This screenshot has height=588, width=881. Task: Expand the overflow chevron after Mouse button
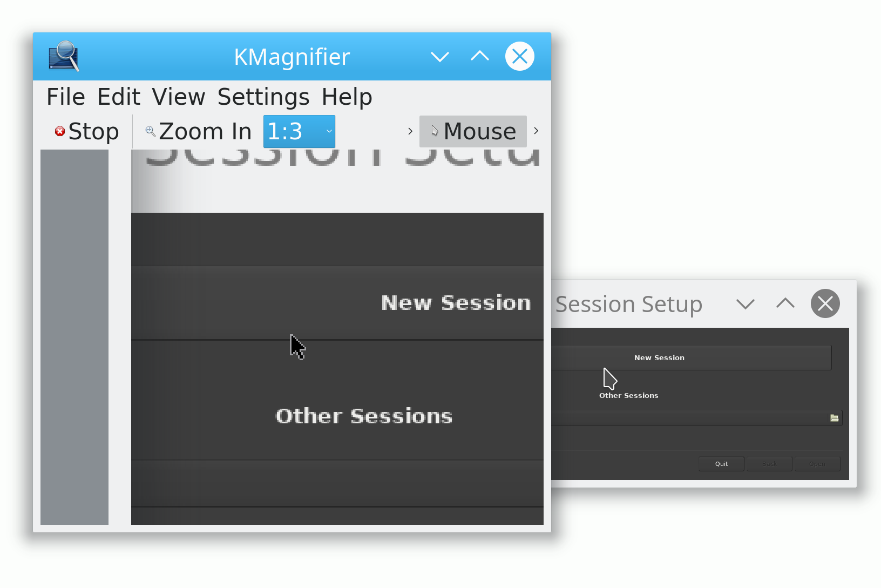tap(536, 131)
